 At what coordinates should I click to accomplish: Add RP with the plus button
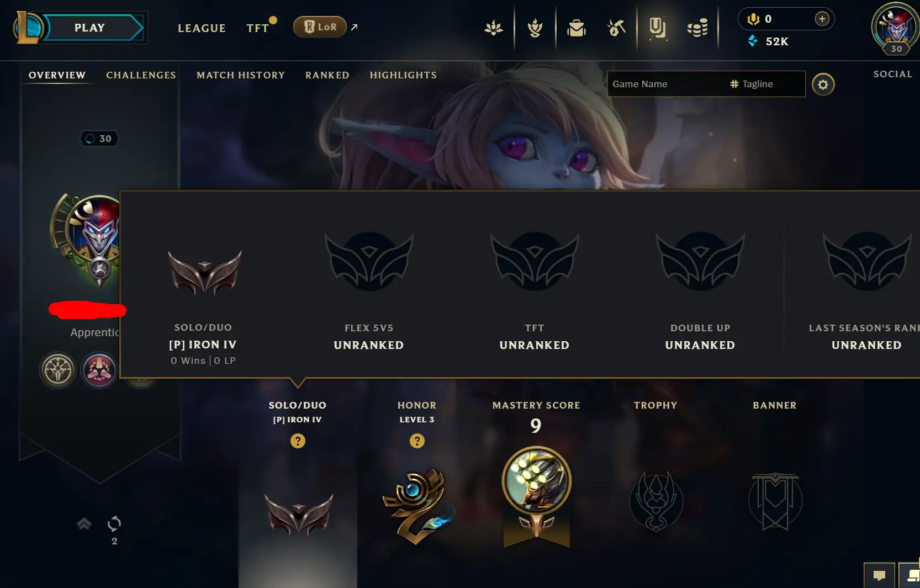[x=822, y=19]
